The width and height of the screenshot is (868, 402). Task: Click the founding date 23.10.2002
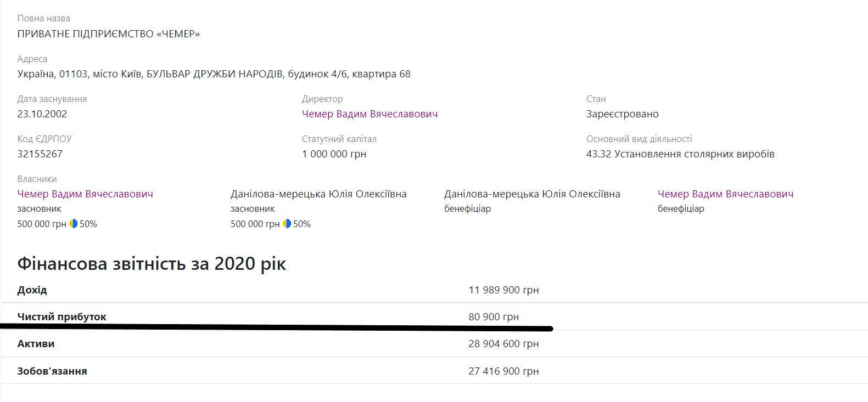pos(42,114)
